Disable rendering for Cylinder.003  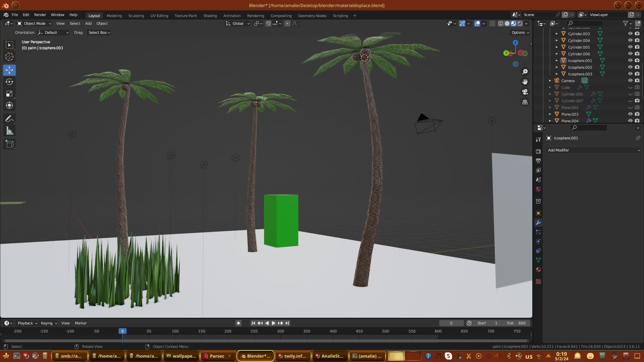point(637,34)
